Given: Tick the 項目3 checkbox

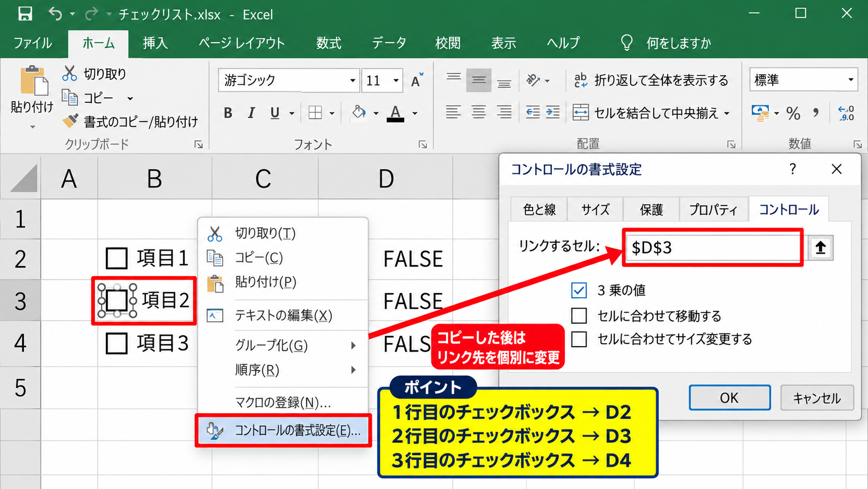Looking at the screenshot, I should (x=116, y=343).
